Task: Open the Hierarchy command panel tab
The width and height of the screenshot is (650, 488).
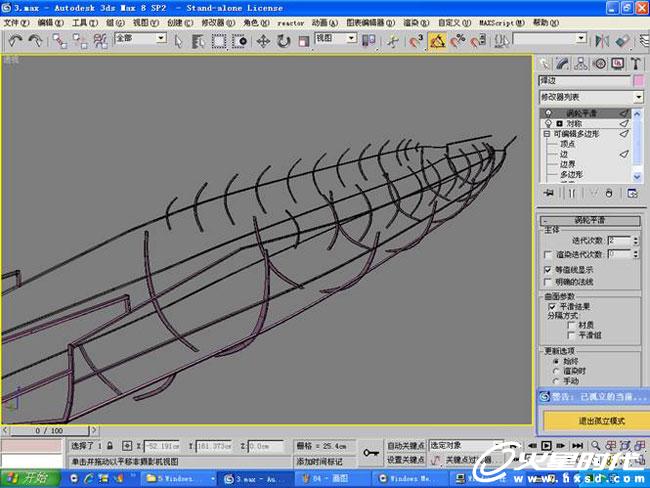Action: (x=581, y=63)
